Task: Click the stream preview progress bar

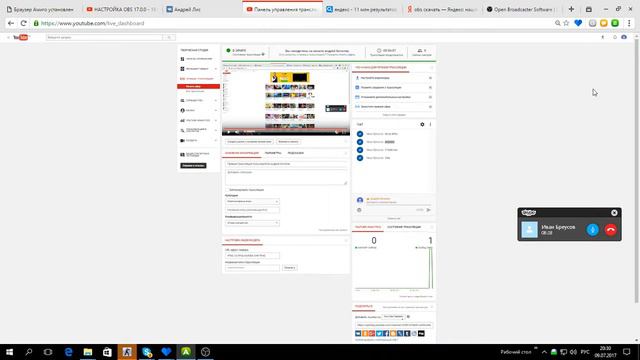Action: (286, 128)
